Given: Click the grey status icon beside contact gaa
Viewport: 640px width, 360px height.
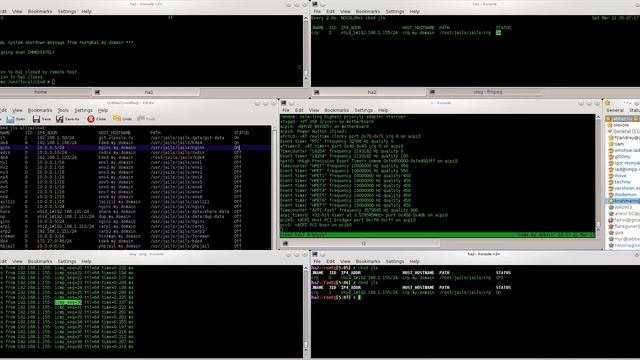Looking at the screenshot, I should click(611, 233).
